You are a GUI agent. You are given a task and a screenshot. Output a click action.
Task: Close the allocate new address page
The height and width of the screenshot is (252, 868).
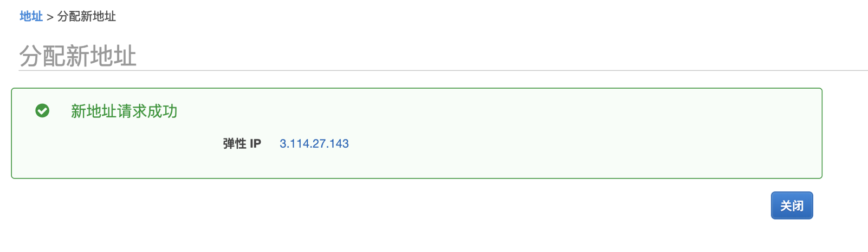tap(792, 205)
